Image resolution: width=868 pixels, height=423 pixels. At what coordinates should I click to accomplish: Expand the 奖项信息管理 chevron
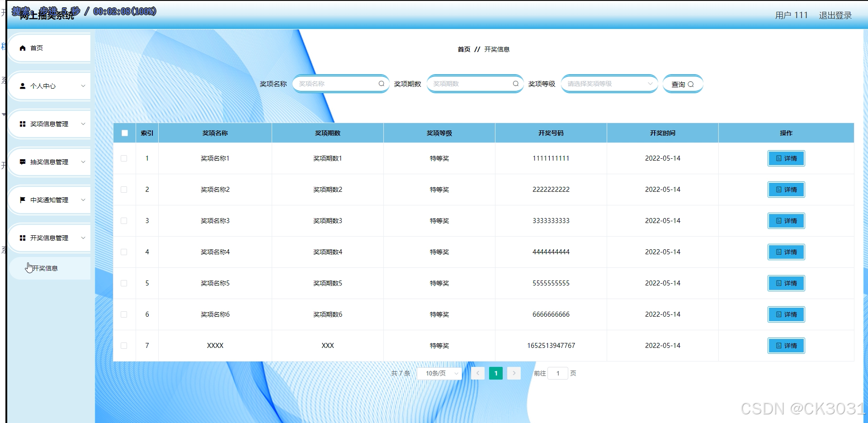[83, 124]
